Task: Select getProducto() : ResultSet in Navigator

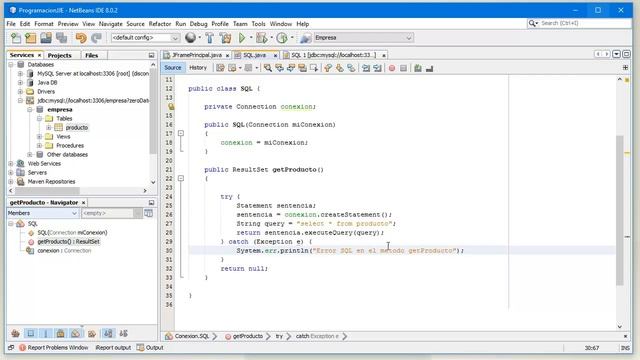Action: [68, 242]
